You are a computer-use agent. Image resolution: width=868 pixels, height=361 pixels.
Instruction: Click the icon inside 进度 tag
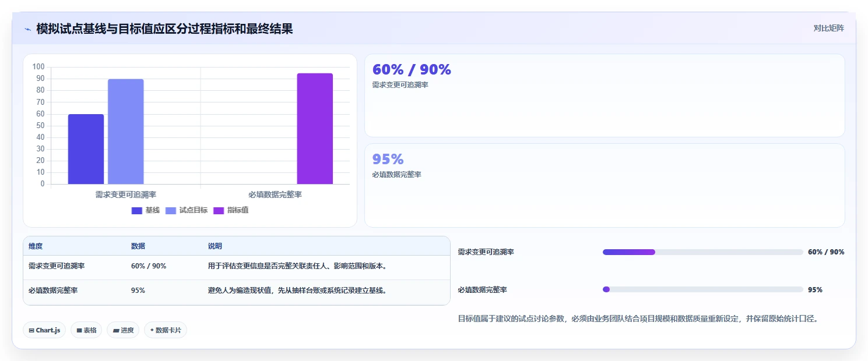click(x=115, y=330)
